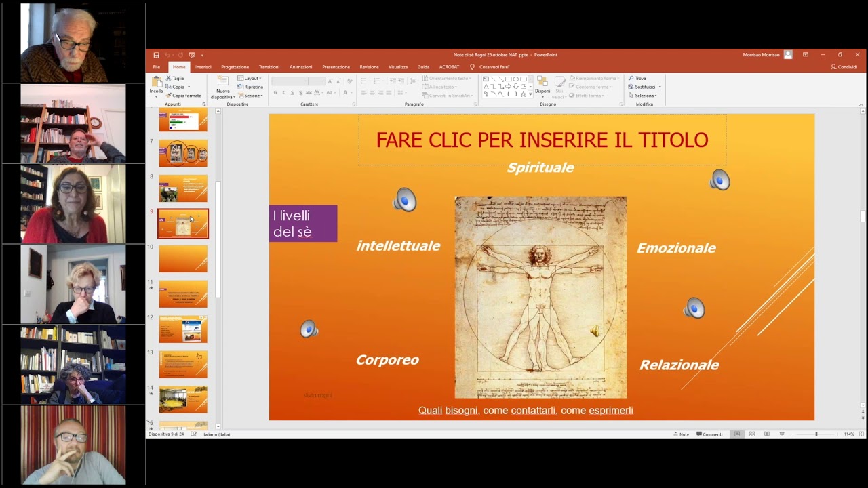
Task: Increase font size with the large A icon
Action: [x=330, y=81]
